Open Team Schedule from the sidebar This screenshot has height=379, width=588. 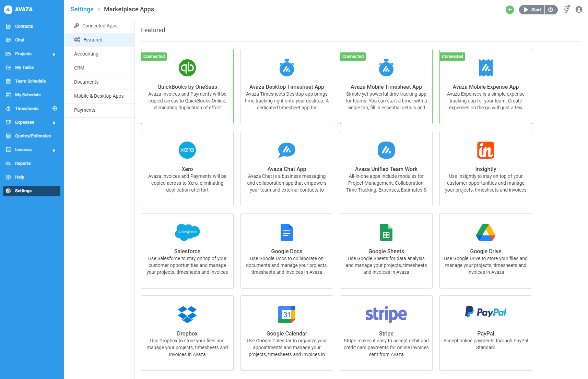click(x=30, y=81)
